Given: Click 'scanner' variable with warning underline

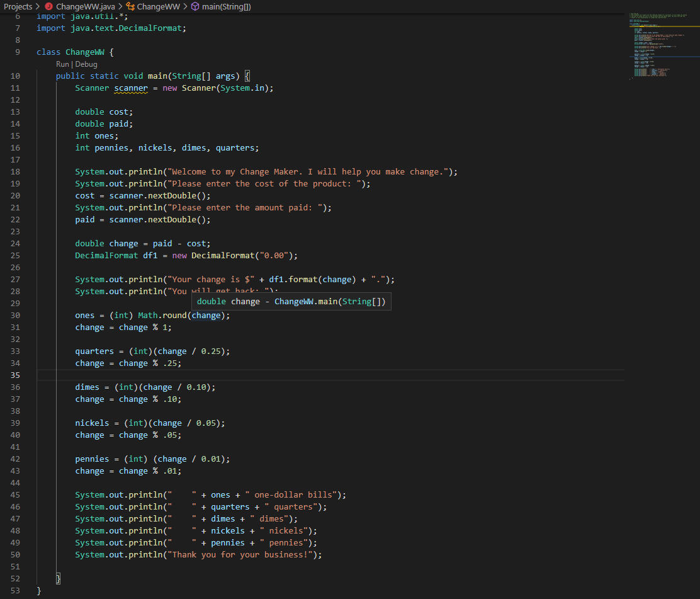Looking at the screenshot, I should point(131,88).
